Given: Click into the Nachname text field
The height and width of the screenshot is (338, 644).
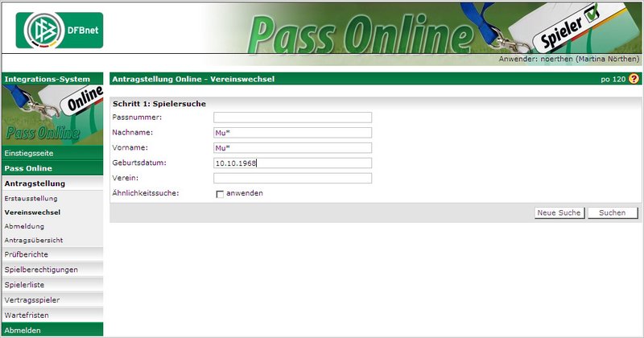Looking at the screenshot, I should click(x=292, y=133).
